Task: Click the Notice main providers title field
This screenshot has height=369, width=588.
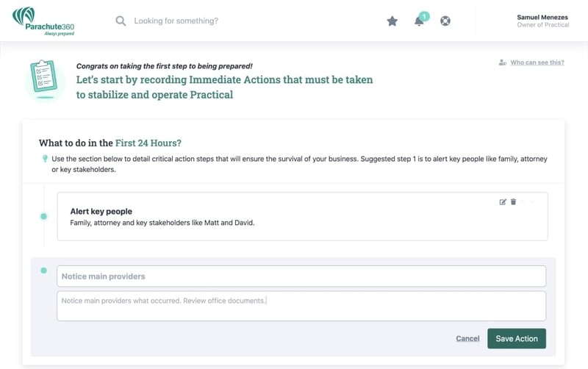Action: tap(301, 276)
